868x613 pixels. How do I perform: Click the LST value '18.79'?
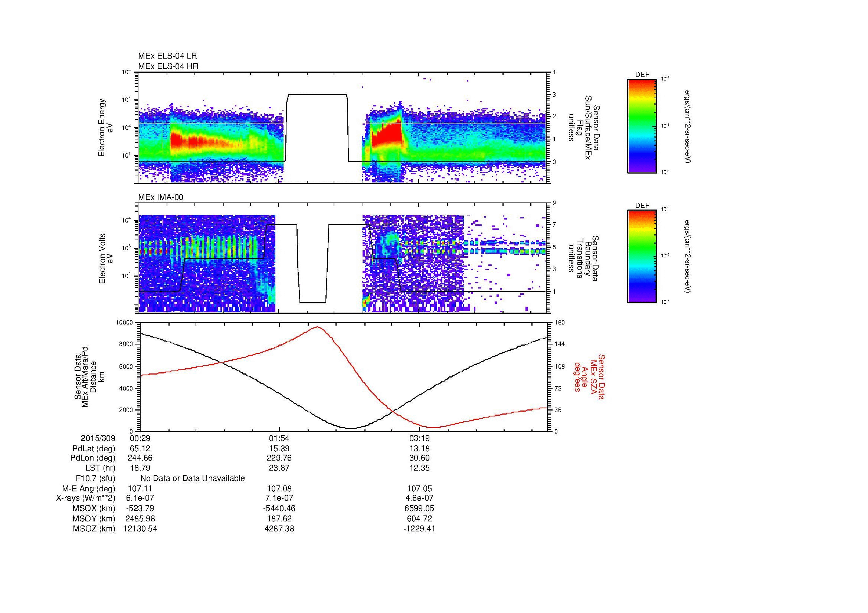140,468
